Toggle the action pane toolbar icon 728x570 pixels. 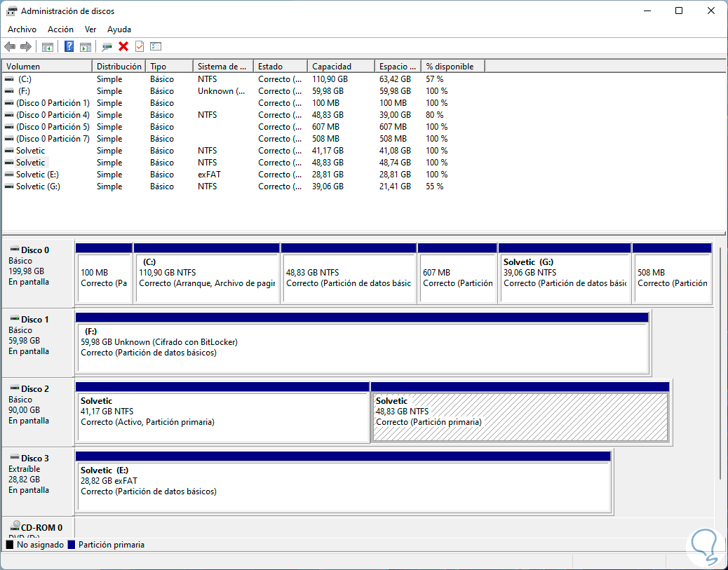(86, 46)
